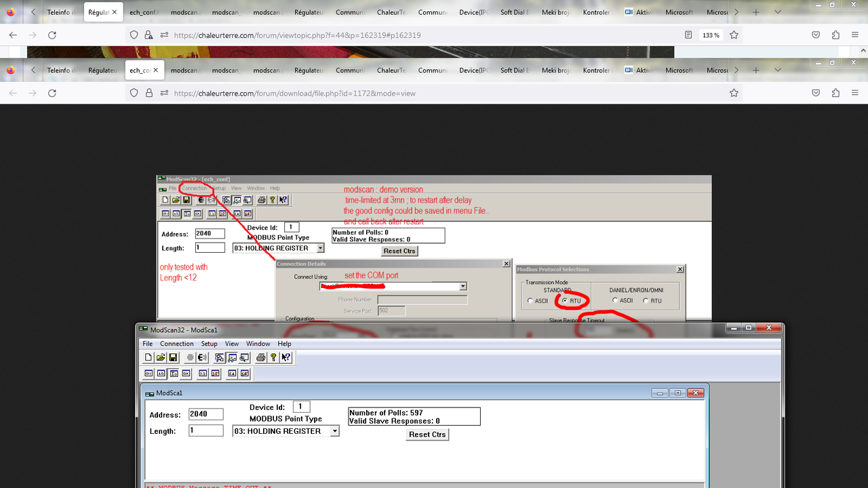Open the Window menu in ModScan32 - ModSca1
Image resolution: width=868 pixels, height=488 pixels.
tap(258, 344)
